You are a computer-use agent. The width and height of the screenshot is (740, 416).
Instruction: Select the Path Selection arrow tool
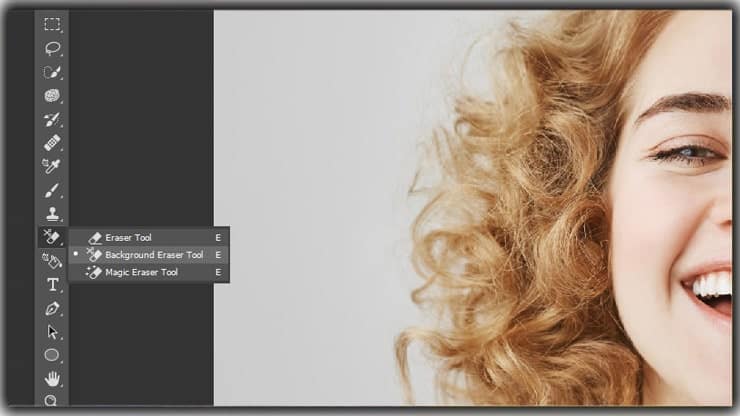(x=52, y=332)
